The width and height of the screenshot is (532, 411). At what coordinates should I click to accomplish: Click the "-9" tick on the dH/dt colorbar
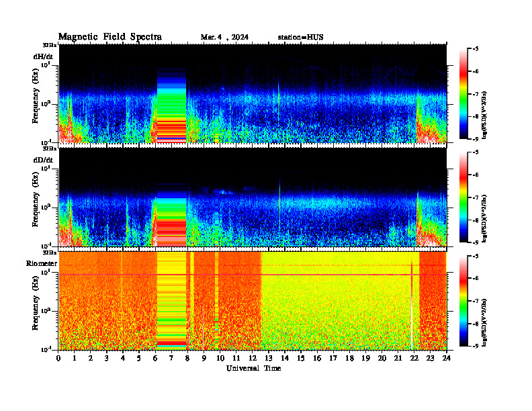coord(476,139)
